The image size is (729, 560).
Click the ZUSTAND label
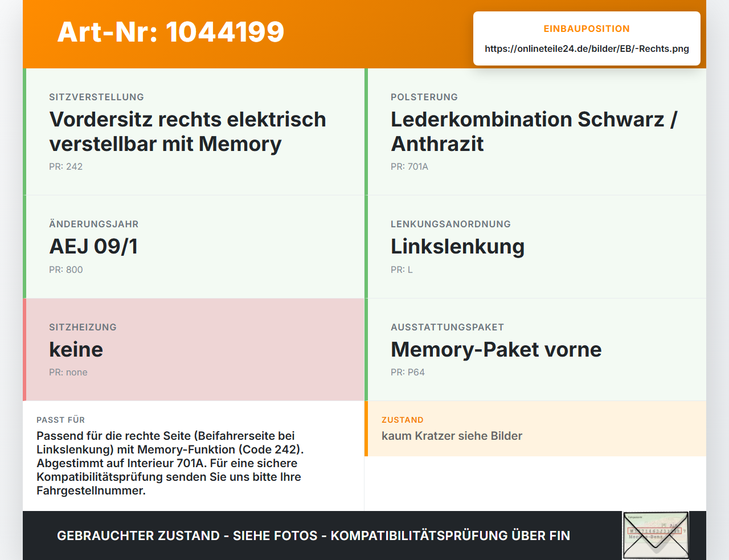402,420
